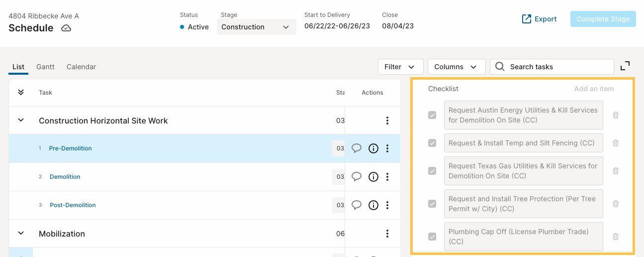Click the Task column header
This screenshot has width=644, height=257.
coord(45,93)
